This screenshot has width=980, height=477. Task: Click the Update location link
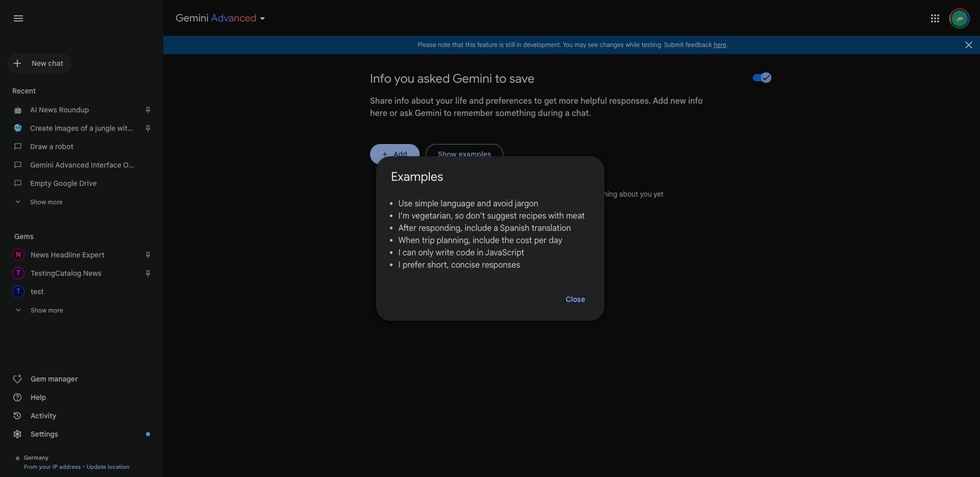[108, 467]
